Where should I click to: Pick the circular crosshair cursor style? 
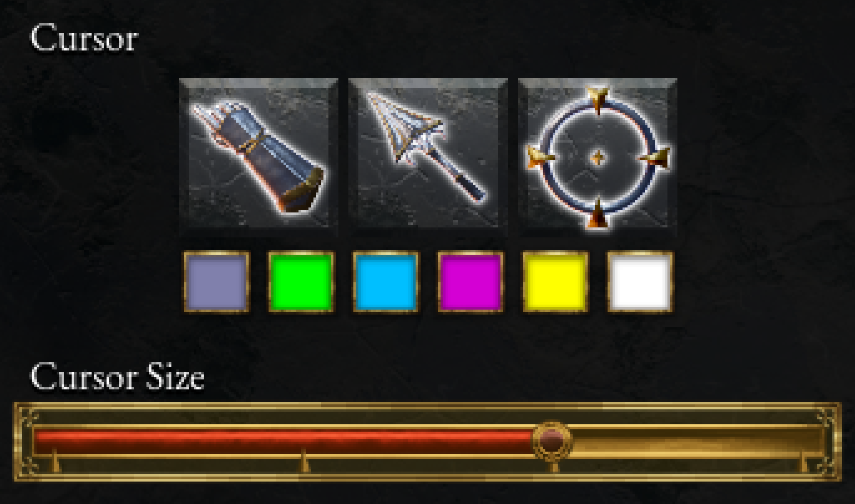pyautogui.click(x=598, y=157)
